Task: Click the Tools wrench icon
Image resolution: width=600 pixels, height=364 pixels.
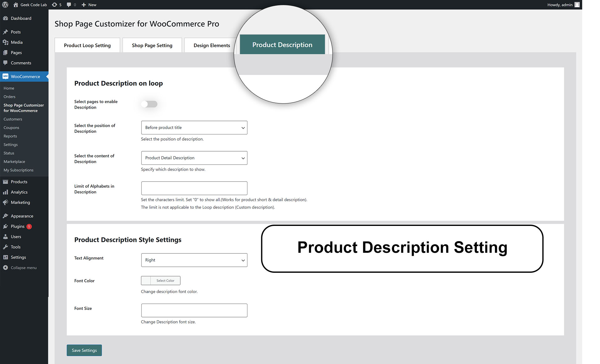Action: tap(5, 247)
